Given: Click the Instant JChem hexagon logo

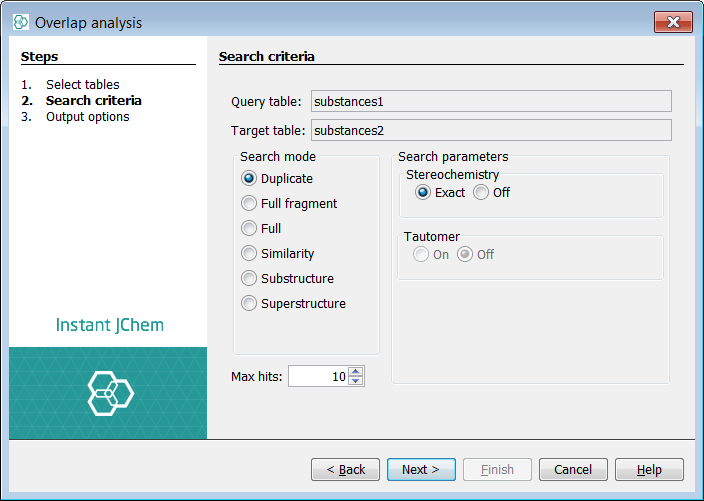Looking at the screenshot, I should click(108, 392).
